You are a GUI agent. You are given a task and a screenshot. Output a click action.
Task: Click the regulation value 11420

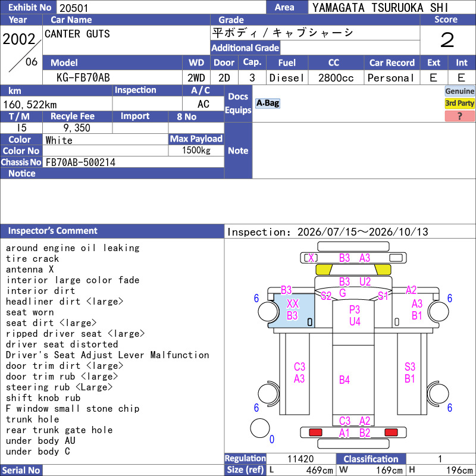(x=300, y=459)
